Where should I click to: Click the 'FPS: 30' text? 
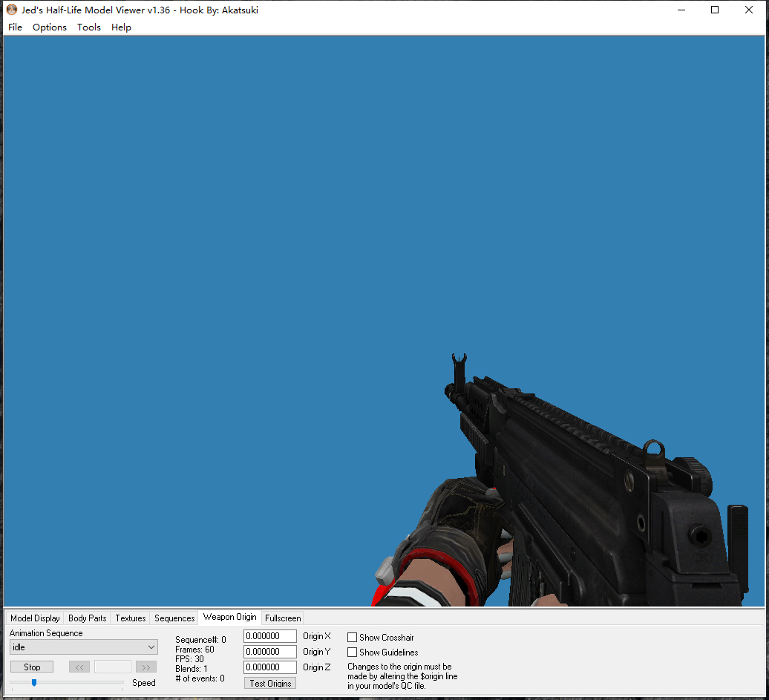click(189, 659)
